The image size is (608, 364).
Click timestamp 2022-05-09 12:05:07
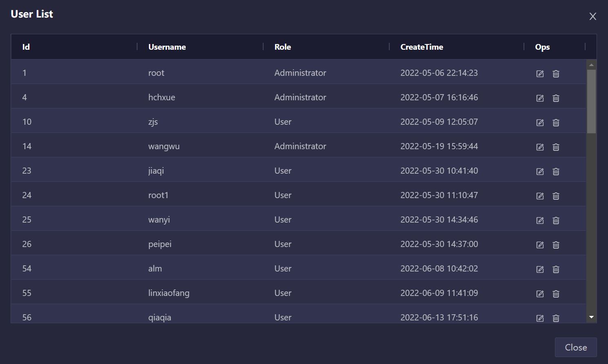tap(439, 122)
